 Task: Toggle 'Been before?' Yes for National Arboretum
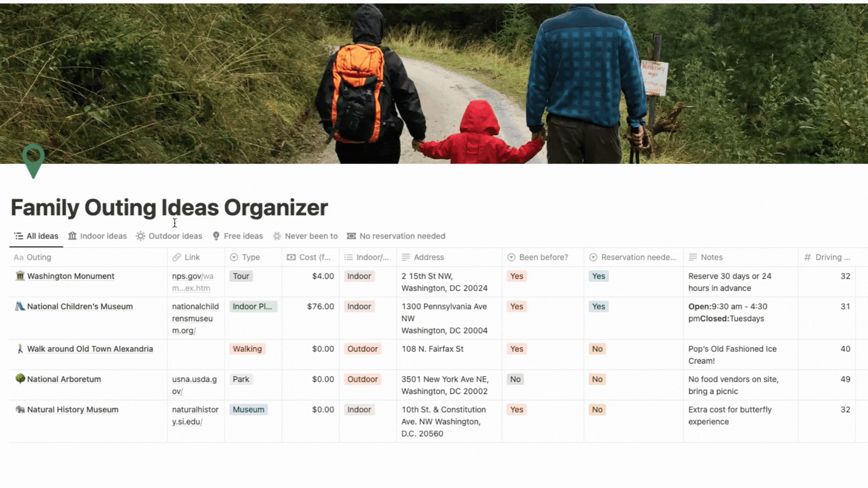coord(514,379)
